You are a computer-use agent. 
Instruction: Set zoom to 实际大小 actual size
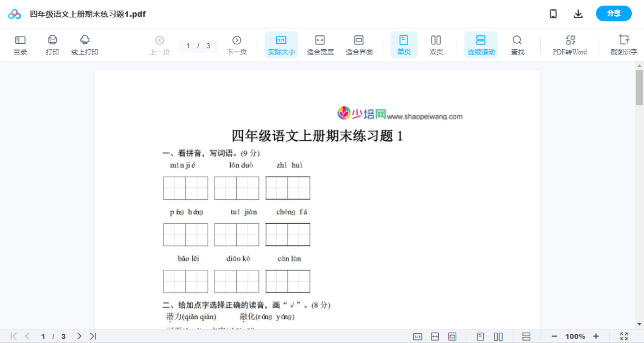pyautogui.click(x=281, y=45)
